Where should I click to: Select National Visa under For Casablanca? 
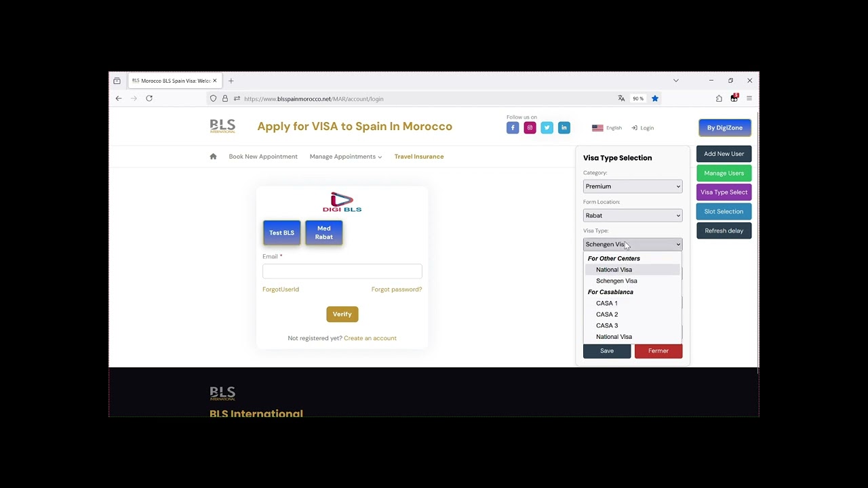tap(632, 337)
